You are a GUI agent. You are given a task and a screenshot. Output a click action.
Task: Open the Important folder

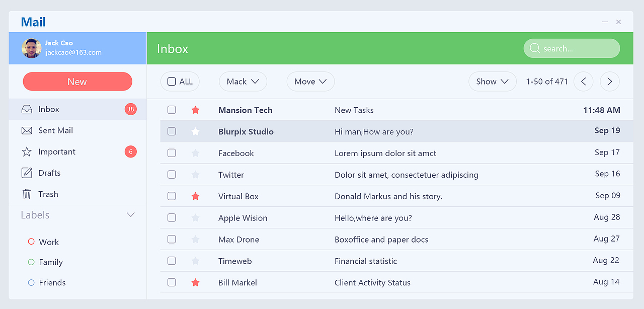57,152
